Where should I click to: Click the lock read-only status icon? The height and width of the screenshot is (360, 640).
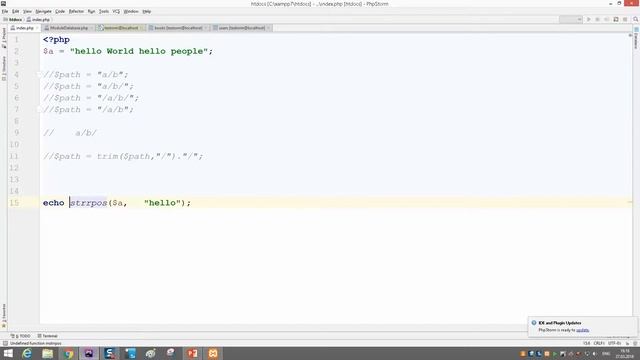(x=628, y=343)
